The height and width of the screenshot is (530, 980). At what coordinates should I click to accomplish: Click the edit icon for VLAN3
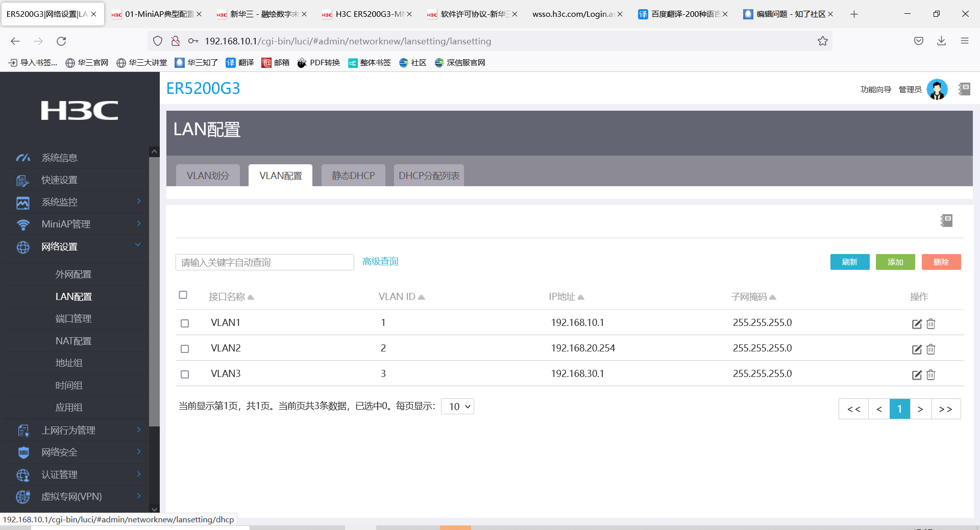point(917,375)
